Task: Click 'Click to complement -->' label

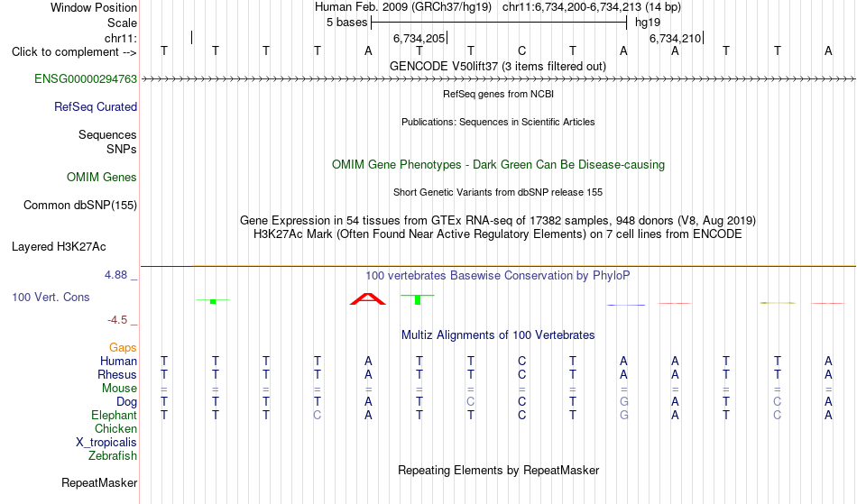Action: [74, 52]
